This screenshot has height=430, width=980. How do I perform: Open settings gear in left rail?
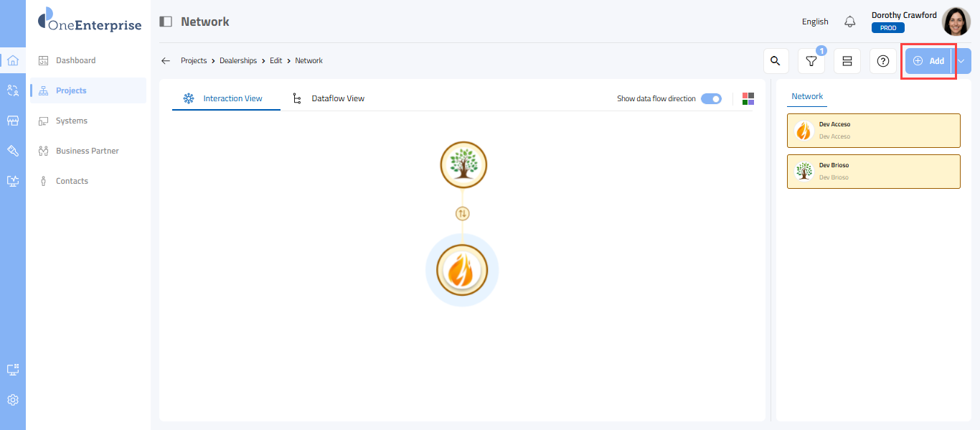[13, 400]
